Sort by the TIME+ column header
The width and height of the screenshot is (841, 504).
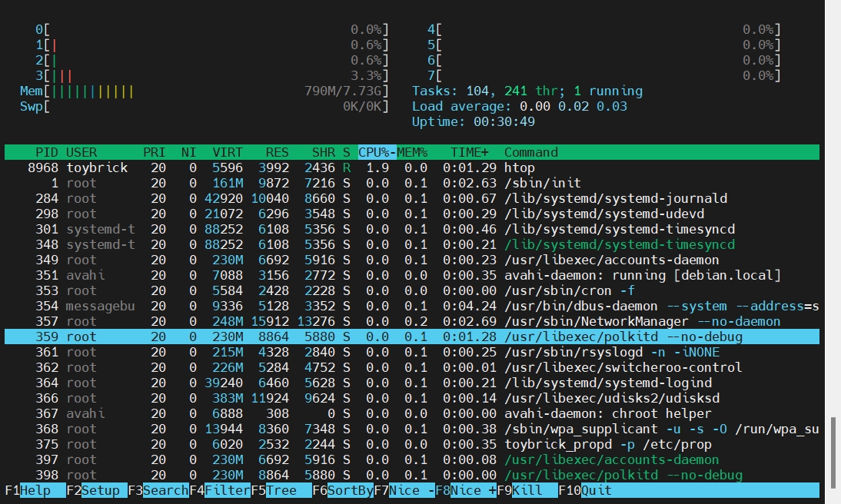[469, 152]
